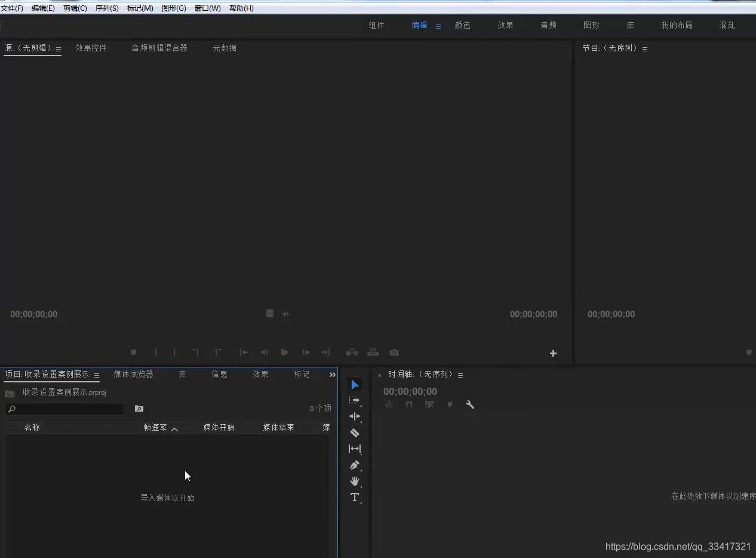Select the Type tool
This screenshot has height=558, width=756.
pos(355,497)
